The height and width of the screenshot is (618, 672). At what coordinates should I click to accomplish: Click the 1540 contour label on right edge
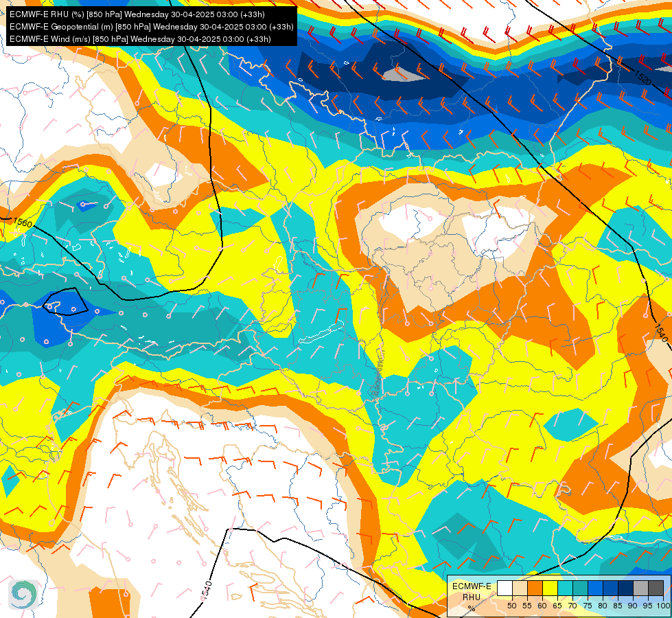pyautogui.click(x=661, y=333)
